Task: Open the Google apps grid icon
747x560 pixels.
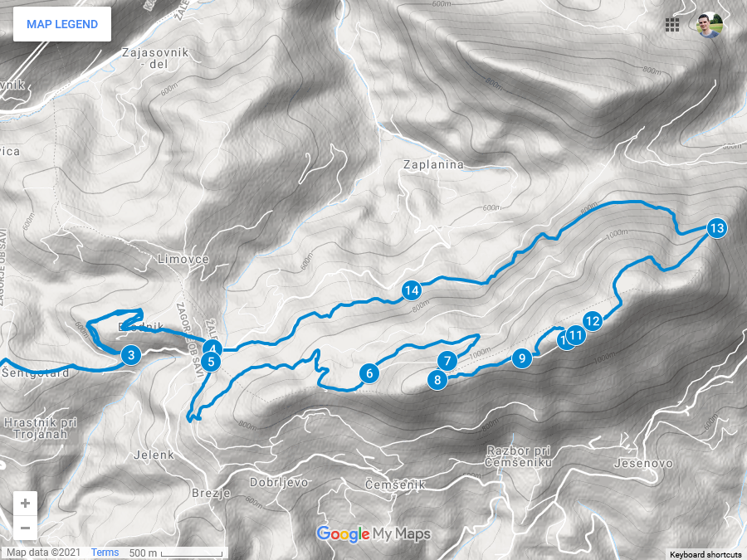Action: coord(671,25)
